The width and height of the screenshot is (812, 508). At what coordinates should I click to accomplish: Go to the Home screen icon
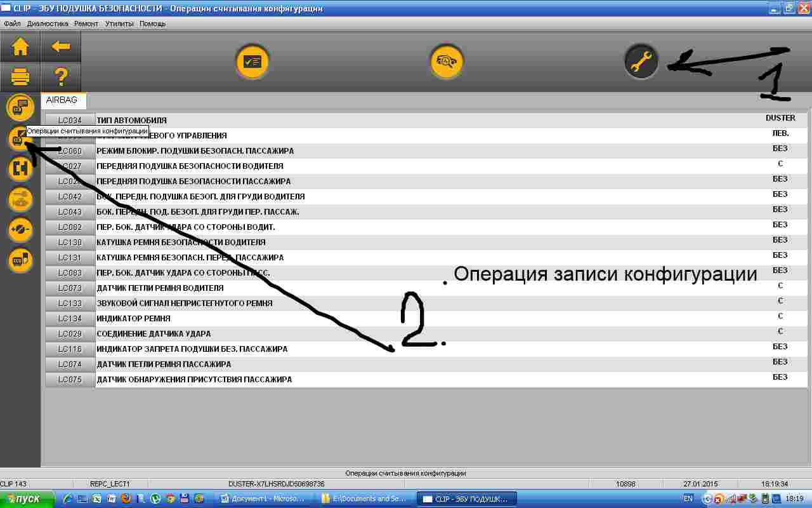click(x=20, y=46)
